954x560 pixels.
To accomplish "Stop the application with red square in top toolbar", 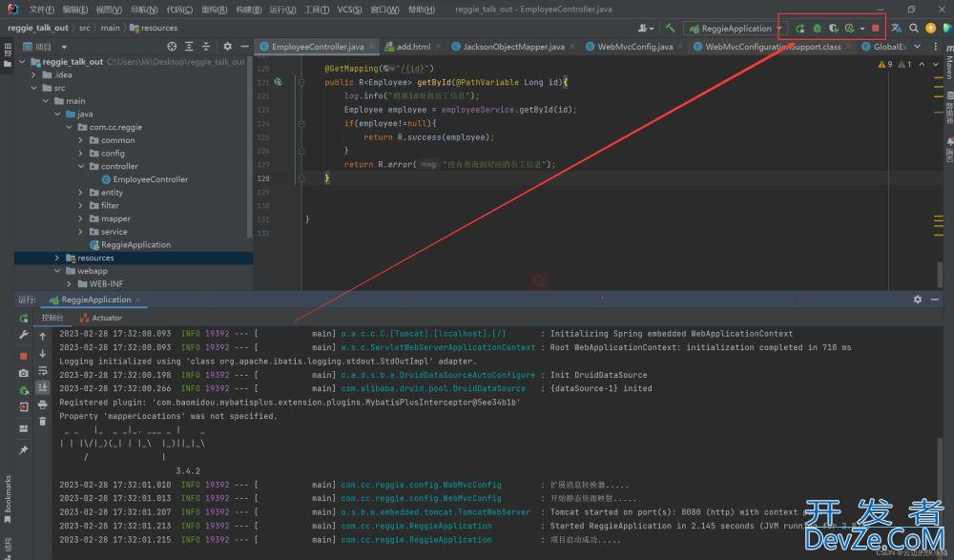I will click(x=876, y=29).
